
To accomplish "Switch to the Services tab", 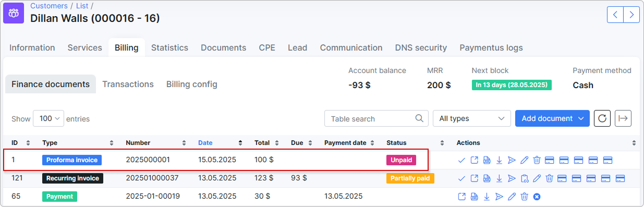I will coord(85,47).
